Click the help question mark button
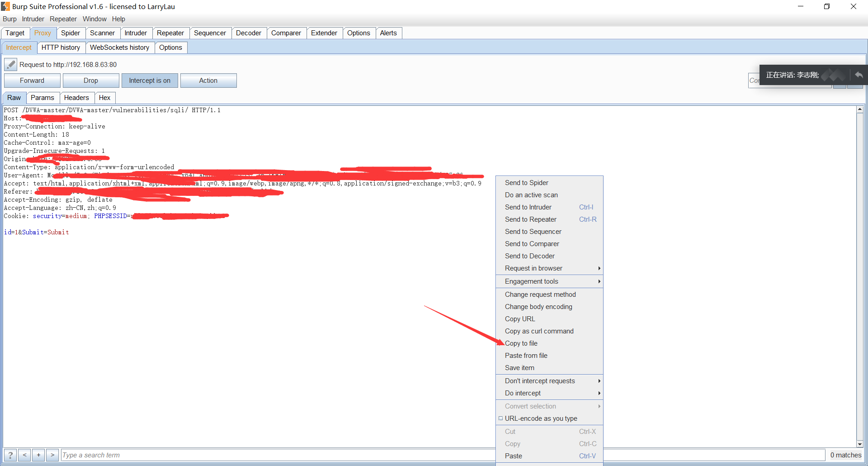 coord(10,455)
